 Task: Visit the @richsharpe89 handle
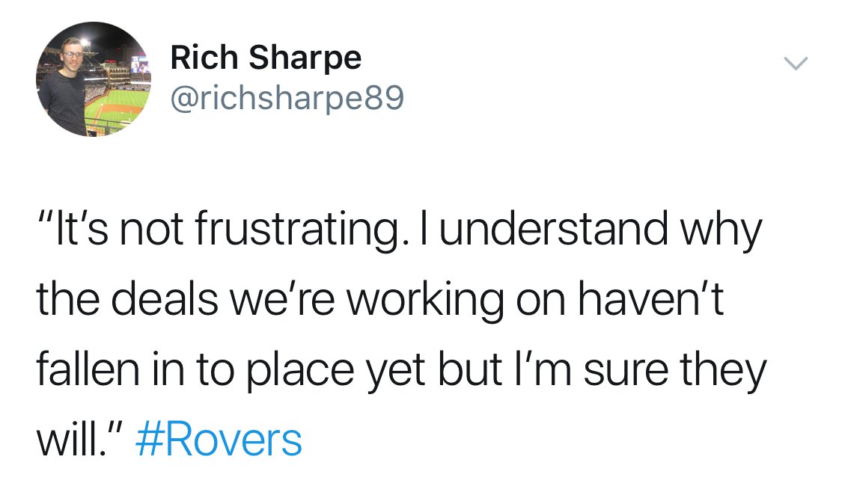click(287, 97)
